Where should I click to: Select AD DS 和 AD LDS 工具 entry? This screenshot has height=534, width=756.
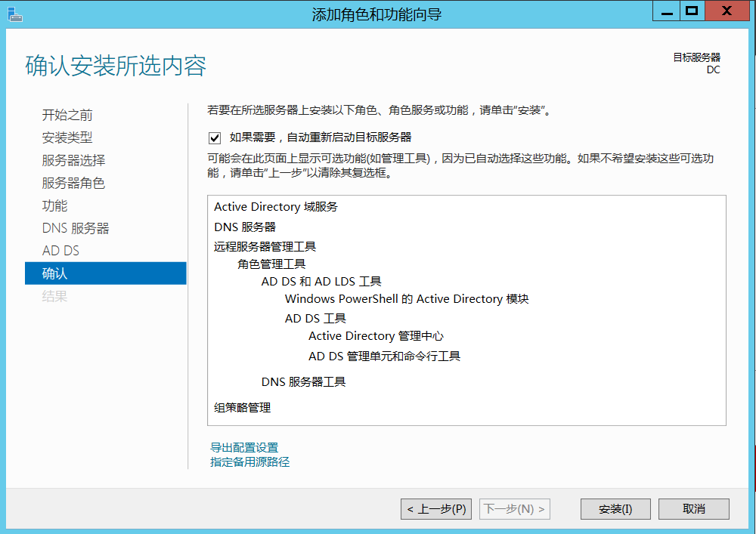click(x=321, y=281)
